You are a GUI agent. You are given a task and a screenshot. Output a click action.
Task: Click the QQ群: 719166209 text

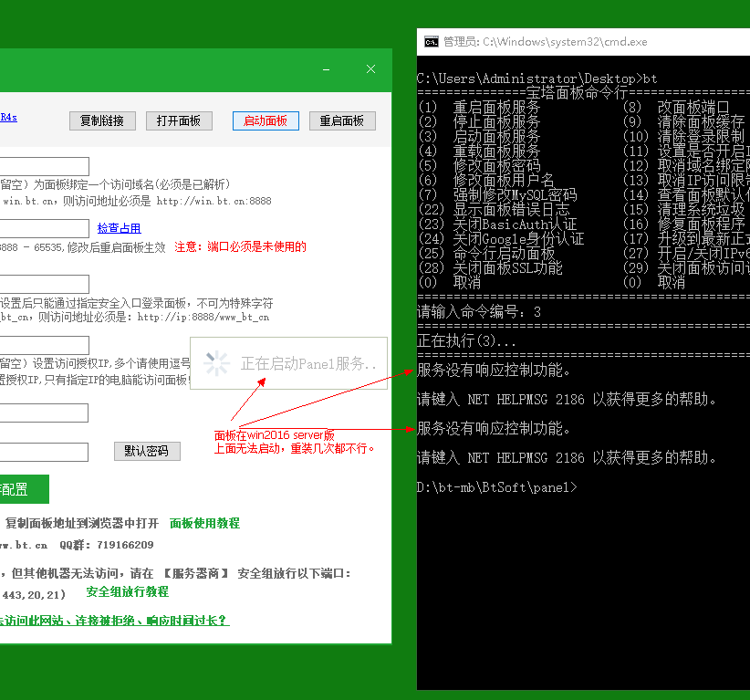[107, 545]
